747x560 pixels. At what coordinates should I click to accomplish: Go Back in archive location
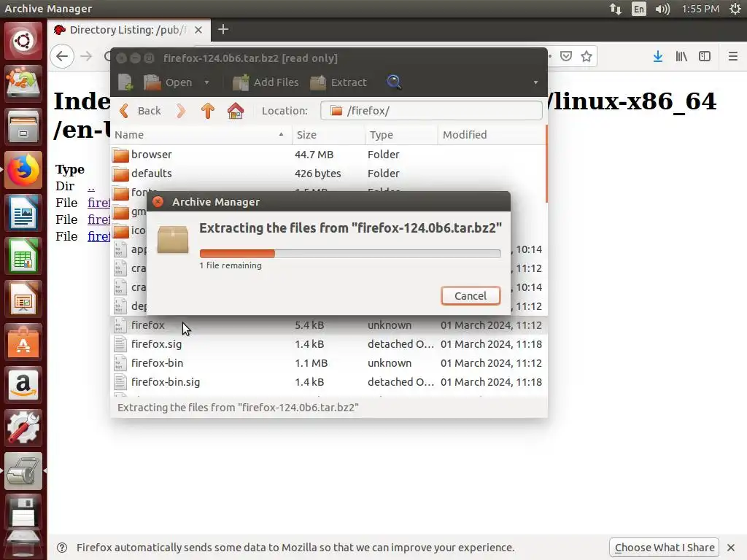pos(140,111)
